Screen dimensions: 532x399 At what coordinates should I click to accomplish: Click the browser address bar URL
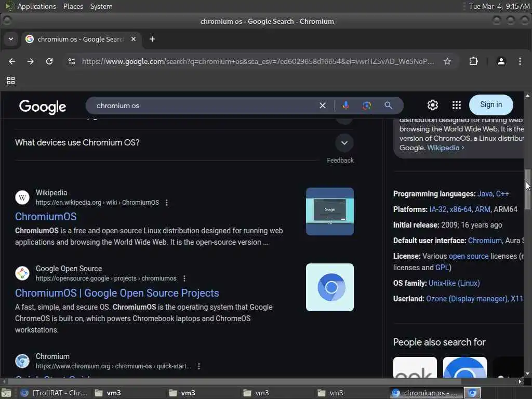tap(258, 61)
